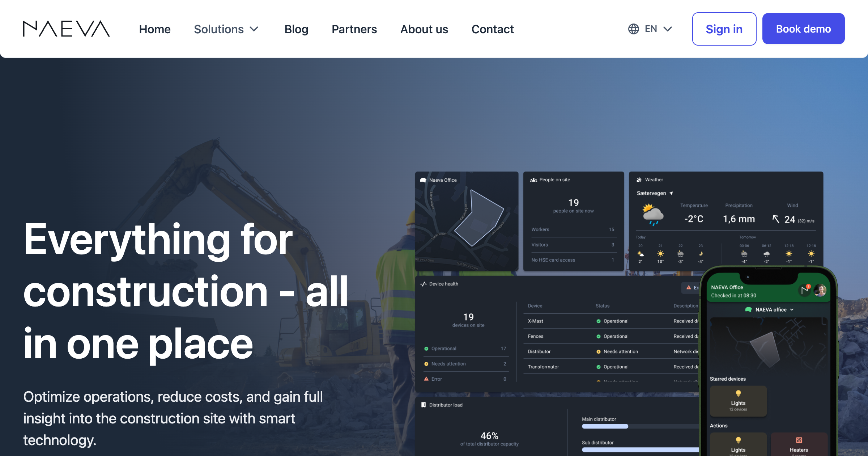Click the Needs attention yellow dot in summary
Viewport: 868px width, 456px height.
pyautogui.click(x=426, y=364)
